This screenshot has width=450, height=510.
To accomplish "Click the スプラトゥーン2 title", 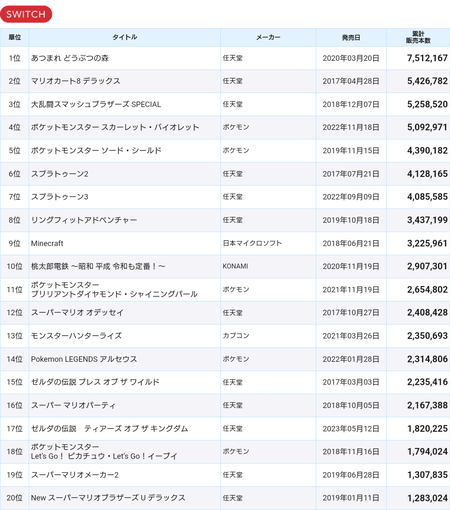I will [60, 174].
